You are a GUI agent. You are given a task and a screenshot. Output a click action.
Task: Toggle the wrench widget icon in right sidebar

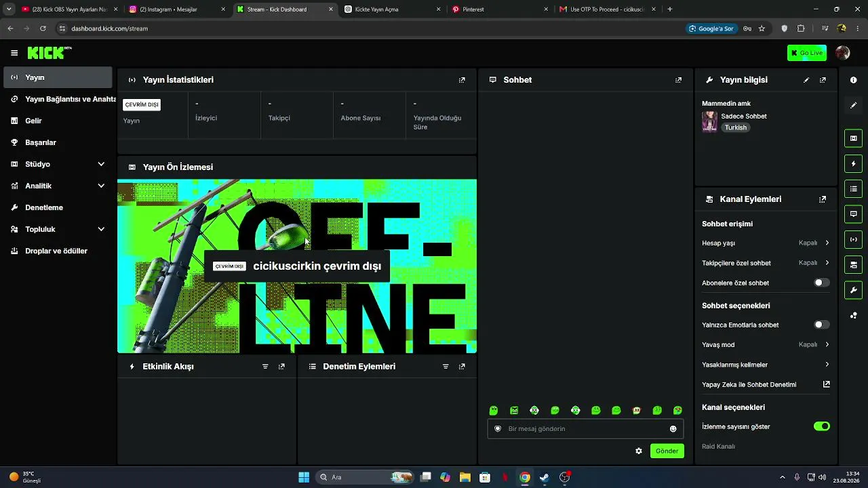tap(853, 290)
